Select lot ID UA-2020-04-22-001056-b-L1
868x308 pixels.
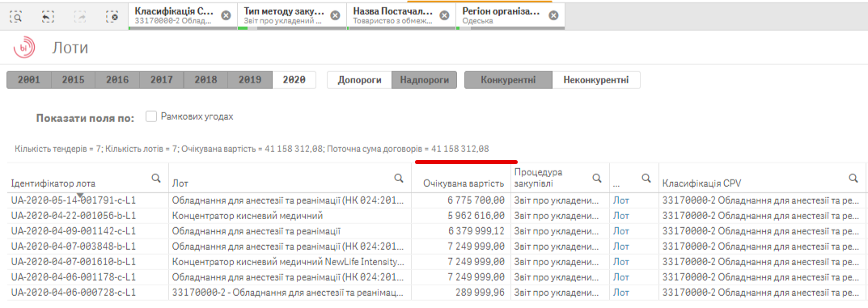coord(74,215)
